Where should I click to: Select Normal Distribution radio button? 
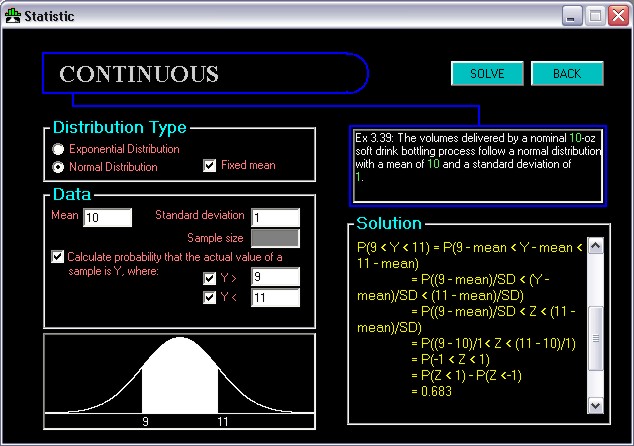(x=58, y=167)
